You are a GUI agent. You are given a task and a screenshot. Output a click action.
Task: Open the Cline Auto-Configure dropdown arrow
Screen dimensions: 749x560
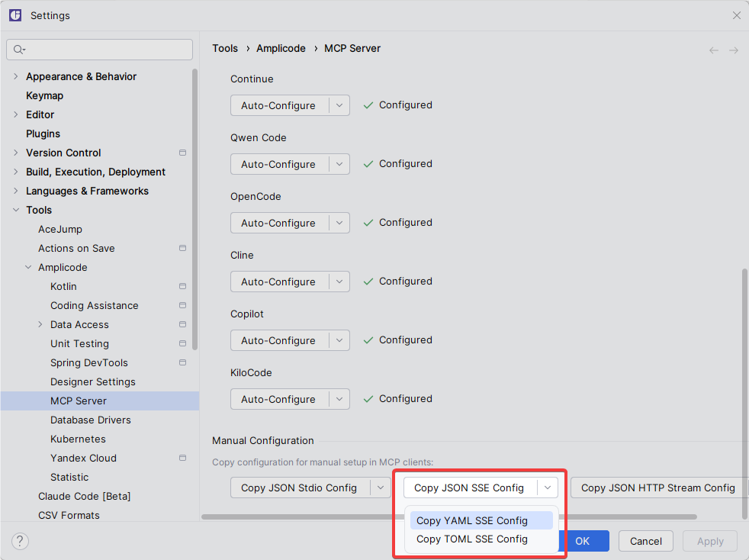(x=339, y=282)
